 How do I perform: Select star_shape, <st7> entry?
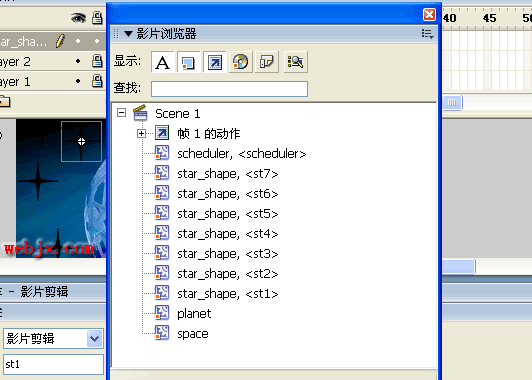[228, 174]
